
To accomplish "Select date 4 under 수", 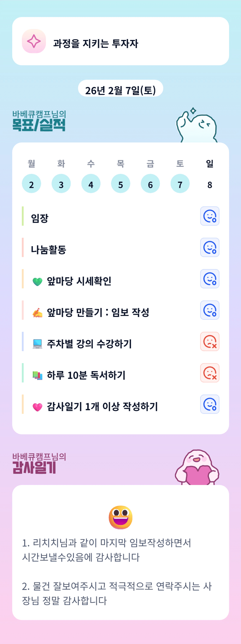I will (x=91, y=184).
